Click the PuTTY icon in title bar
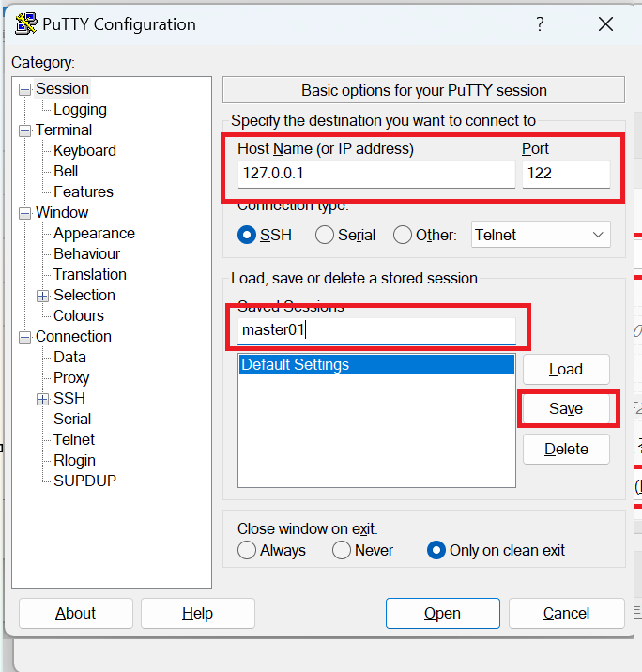 (x=25, y=23)
